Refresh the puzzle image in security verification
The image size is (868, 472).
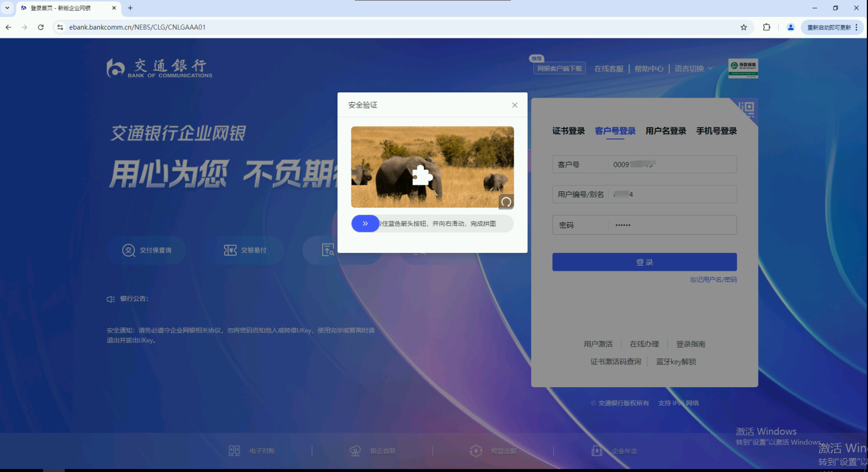click(506, 201)
